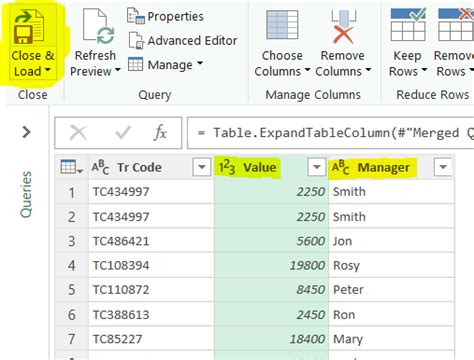This screenshot has height=360, width=474.
Task: Click cell TC108394
Action: pyautogui.click(x=151, y=265)
